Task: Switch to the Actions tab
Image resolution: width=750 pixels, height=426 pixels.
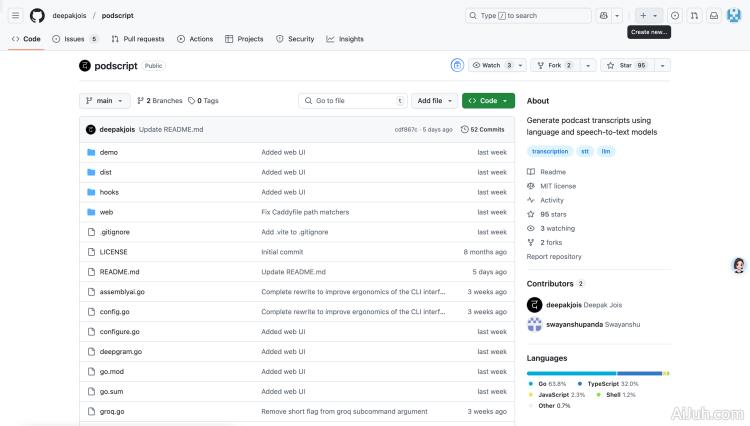Action: [x=195, y=39]
